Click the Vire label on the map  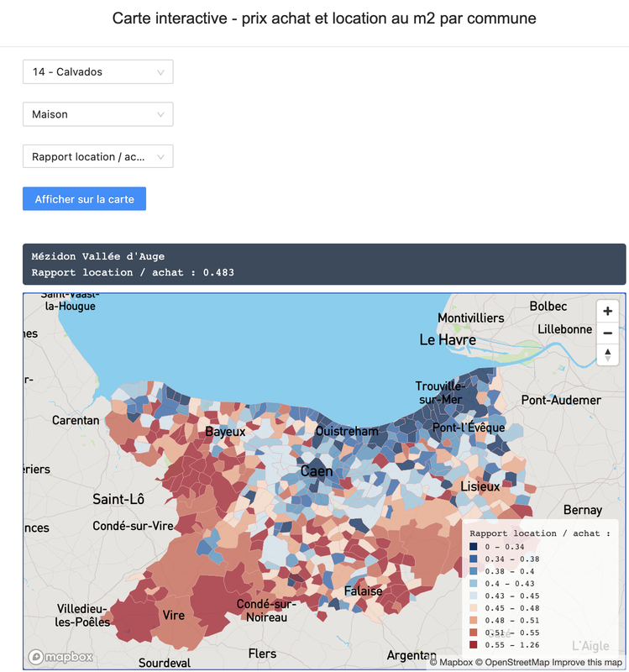[174, 615]
